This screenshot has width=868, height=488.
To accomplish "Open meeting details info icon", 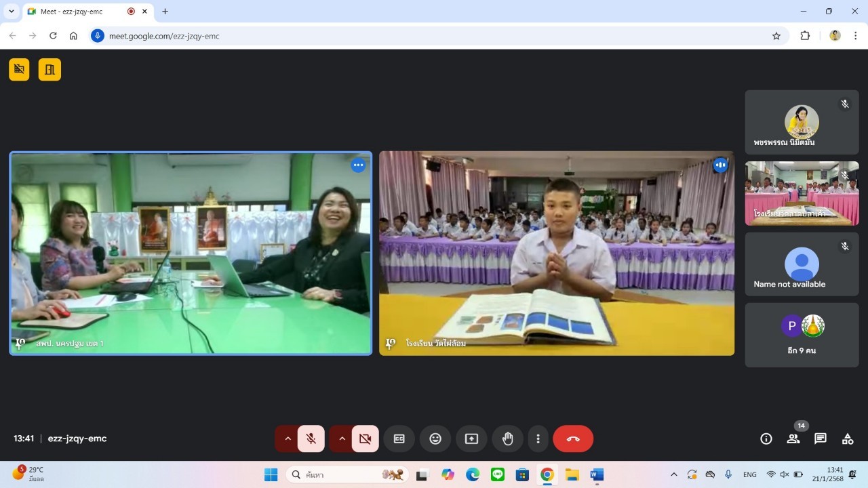I will pyautogui.click(x=766, y=439).
